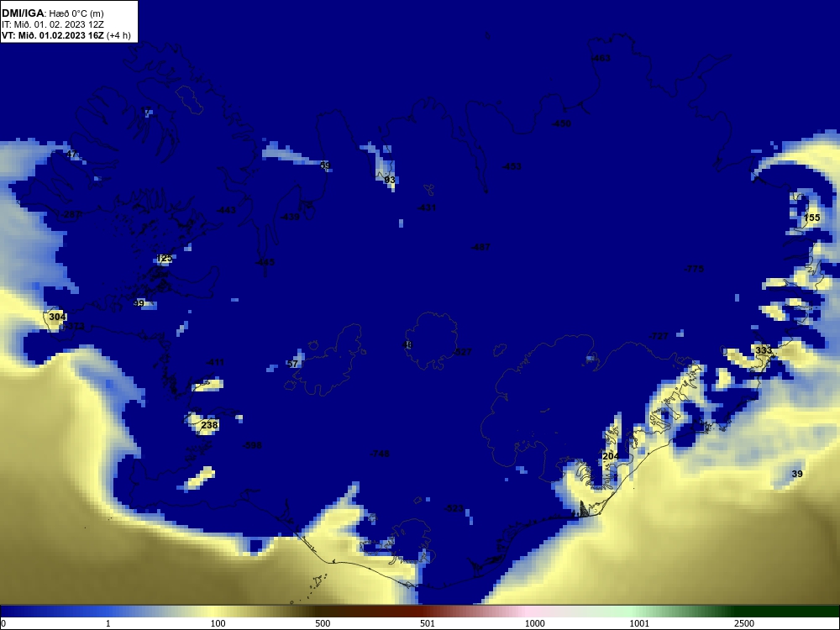Click the -748 value on the map
This screenshot has width=840, height=630.
click(x=380, y=454)
